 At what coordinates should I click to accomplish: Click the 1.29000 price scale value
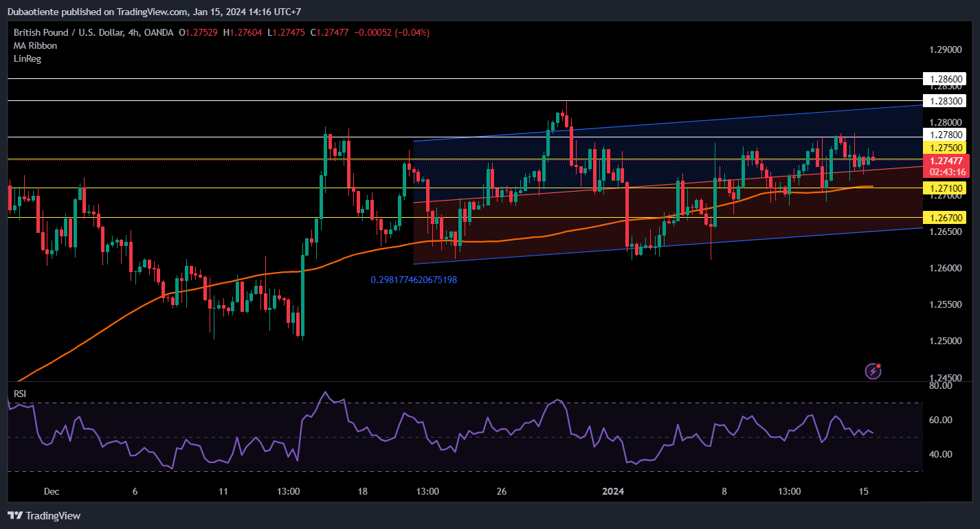(946, 50)
